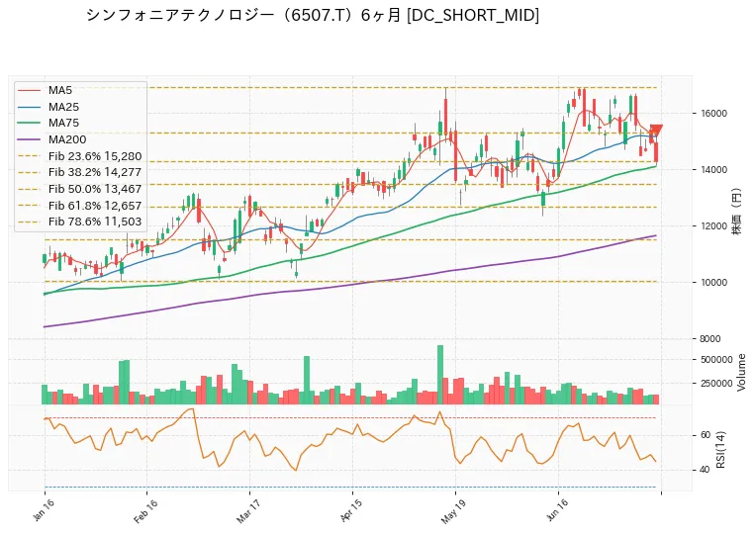Select the Feb 16 date axis label
Viewport: 756px width, 534px height.
145,511
